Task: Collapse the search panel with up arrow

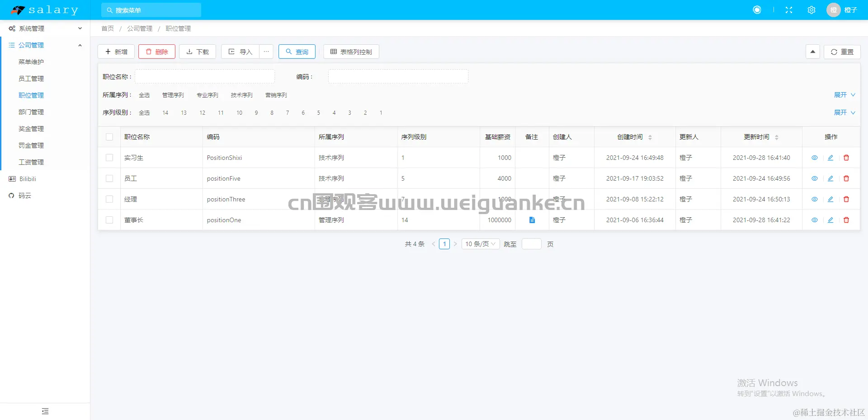Action: [812, 51]
